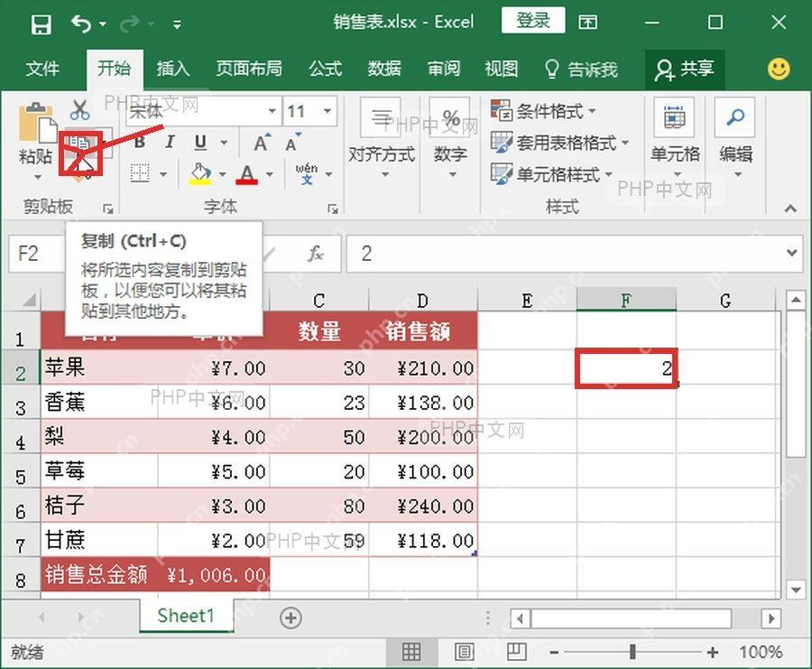This screenshot has width=812, height=669.
Task: Click the 粘贴 paste icon
Action: pos(36,123)
